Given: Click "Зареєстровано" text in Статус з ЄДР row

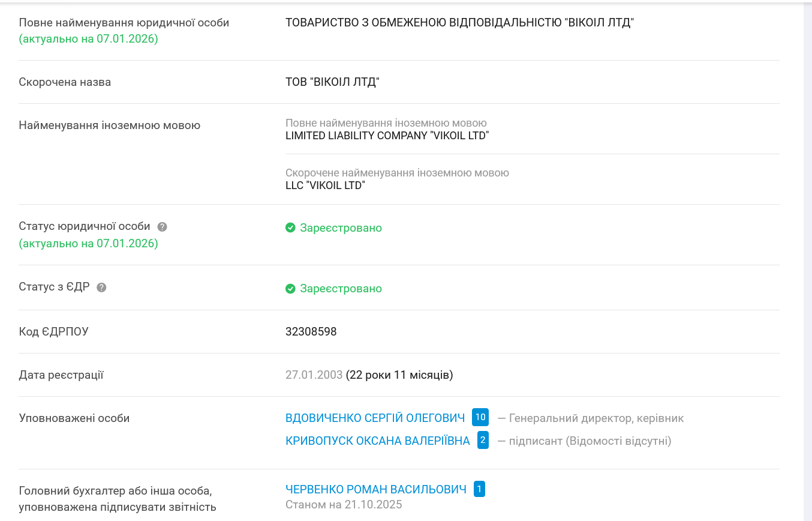Looking at the screenshot, I should click(x=341, y=289).
